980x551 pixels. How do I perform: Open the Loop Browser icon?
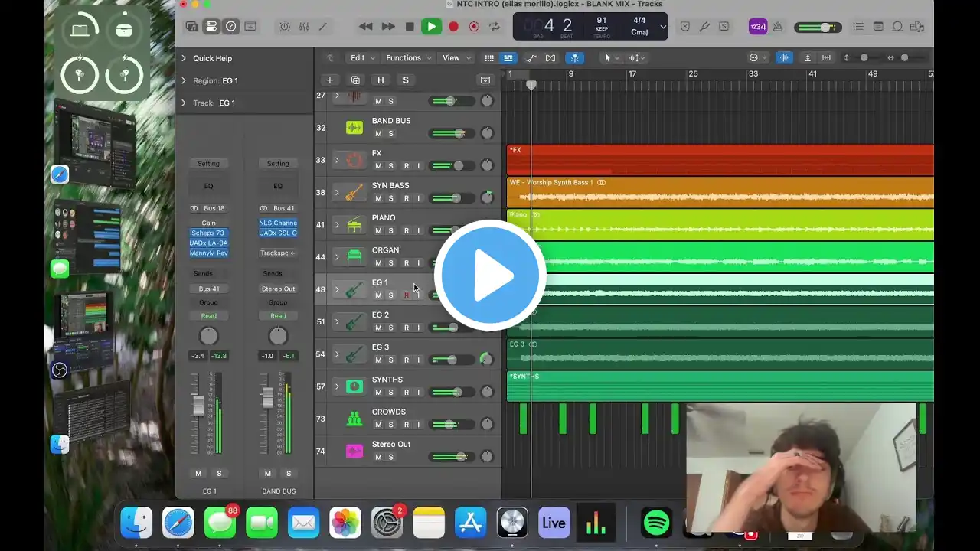[x=897, y=27]
